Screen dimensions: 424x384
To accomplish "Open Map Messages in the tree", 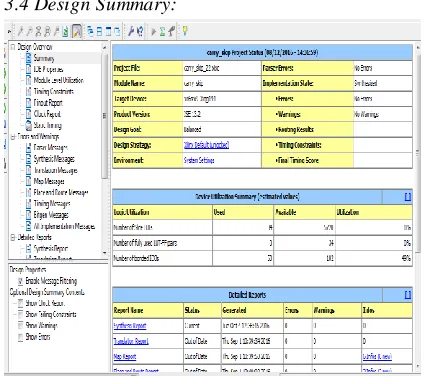I will pyautogui.click(x=49, y=181).
